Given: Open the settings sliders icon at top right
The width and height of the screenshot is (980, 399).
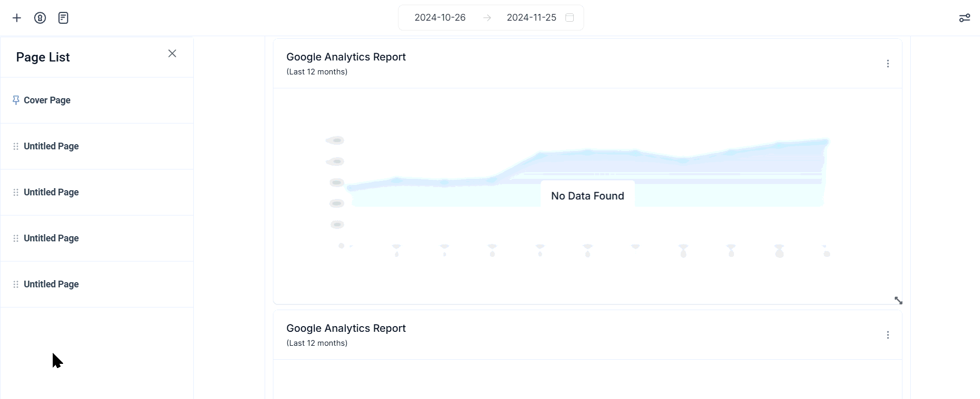Looking at the screenshot, I should click(x=964, y=18).
